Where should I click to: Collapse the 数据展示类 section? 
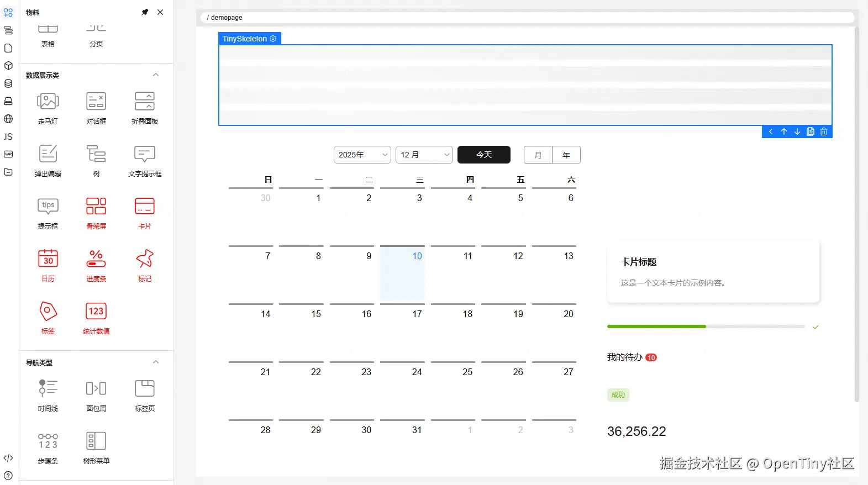click(156, 75)
